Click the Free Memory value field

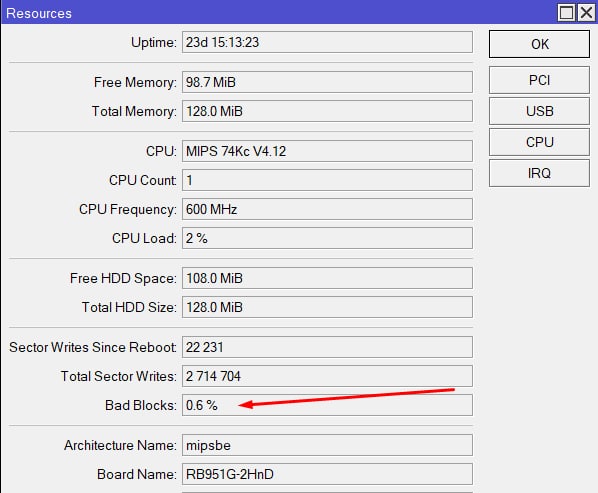pos(327,82)
